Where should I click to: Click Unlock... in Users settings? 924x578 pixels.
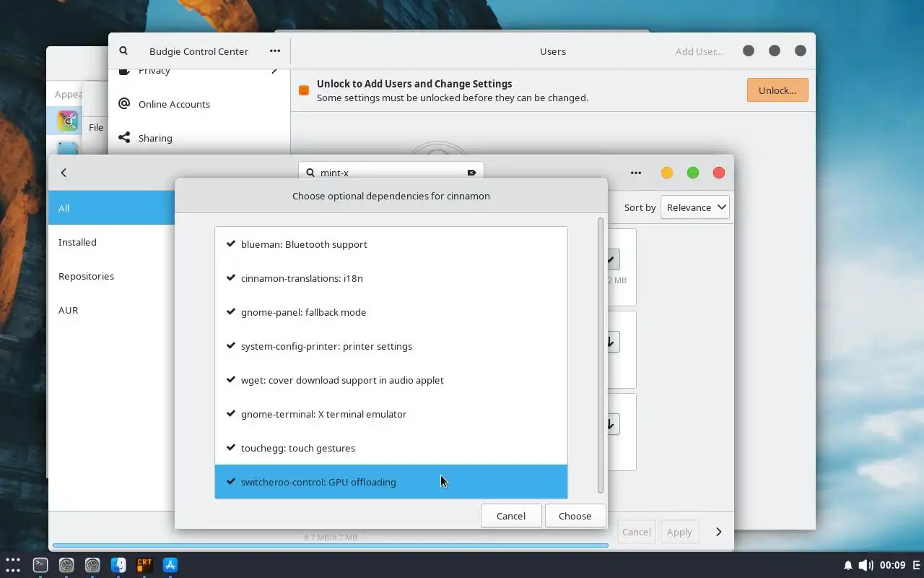pyautogui.click(x=777, y=90)
